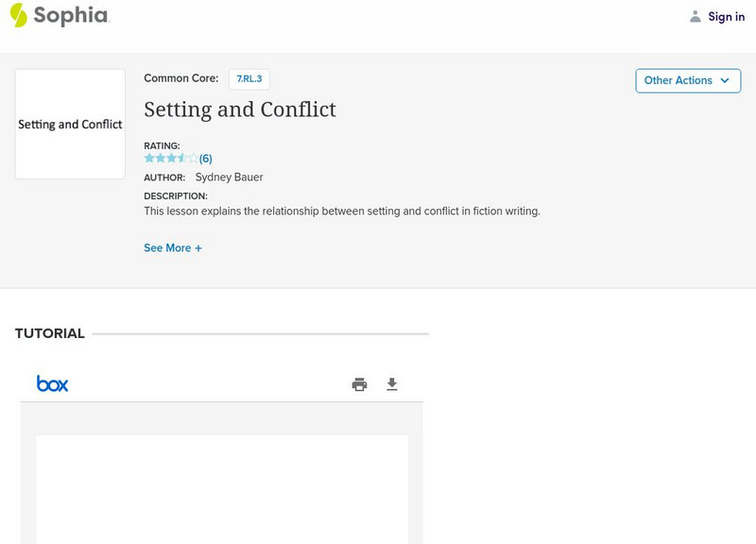Choose the fourth rating star

click(x=182, y=159)
